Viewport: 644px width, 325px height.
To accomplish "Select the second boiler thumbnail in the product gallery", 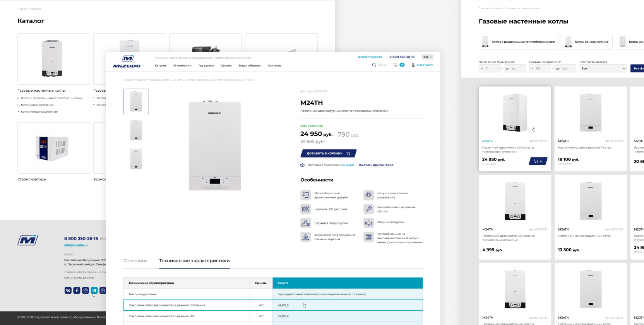I will 136,130.
